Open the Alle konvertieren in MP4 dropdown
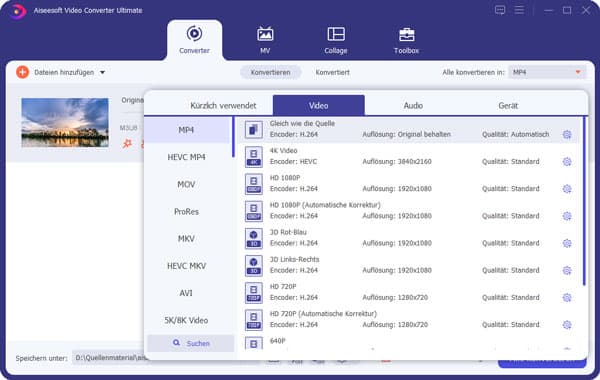The image size is (600, 380). [x=547, y=72]
